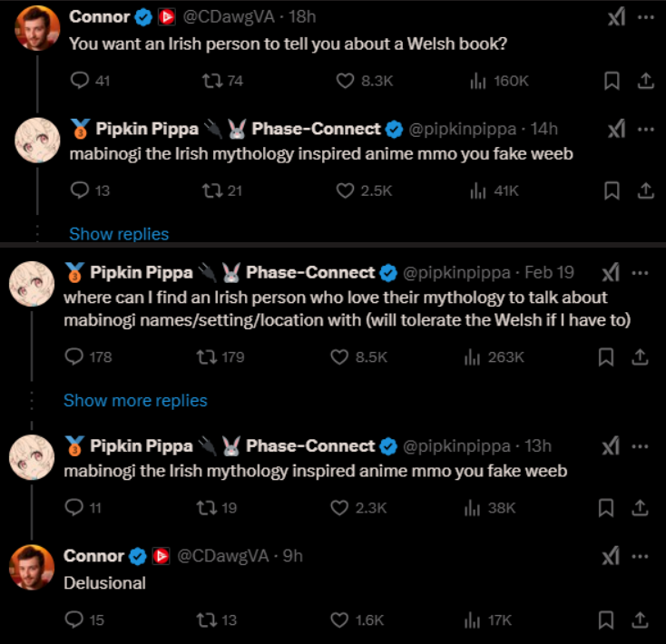Reply to Connor's Delusional tweet
This screenshot has width=666, height=644.
tap(74, 620)
